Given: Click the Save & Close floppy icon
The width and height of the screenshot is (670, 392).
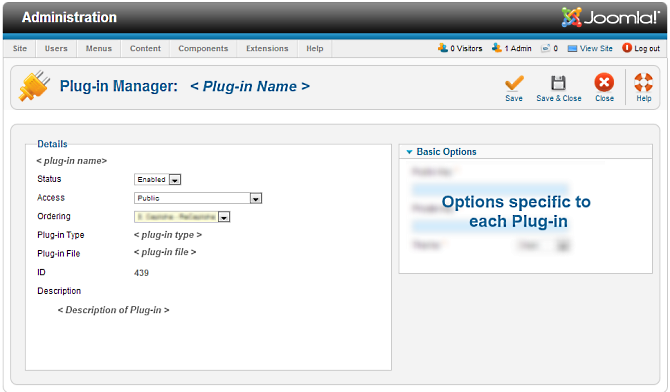Looking at the screenshot, I should pos(558,83).
